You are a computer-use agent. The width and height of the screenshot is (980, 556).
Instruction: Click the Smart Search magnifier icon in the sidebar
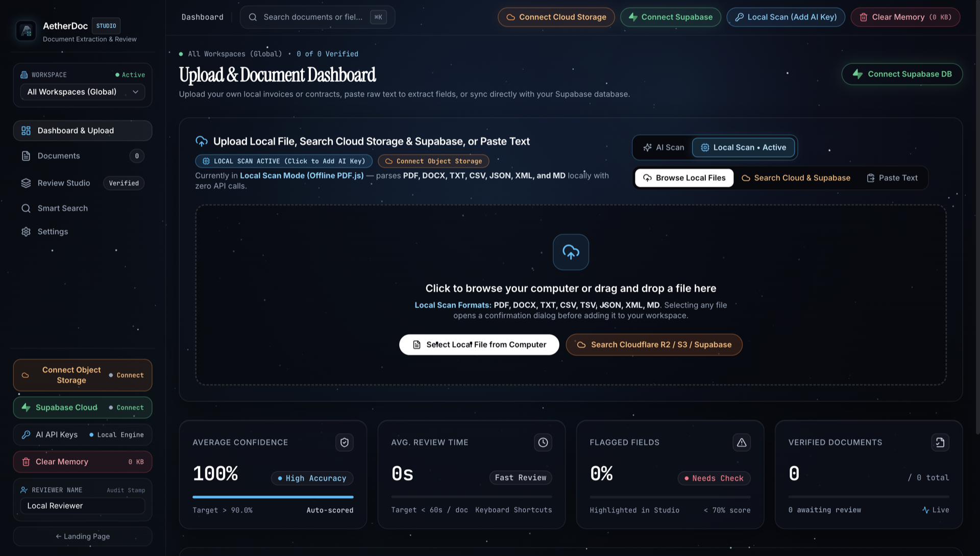coord(26,208)
